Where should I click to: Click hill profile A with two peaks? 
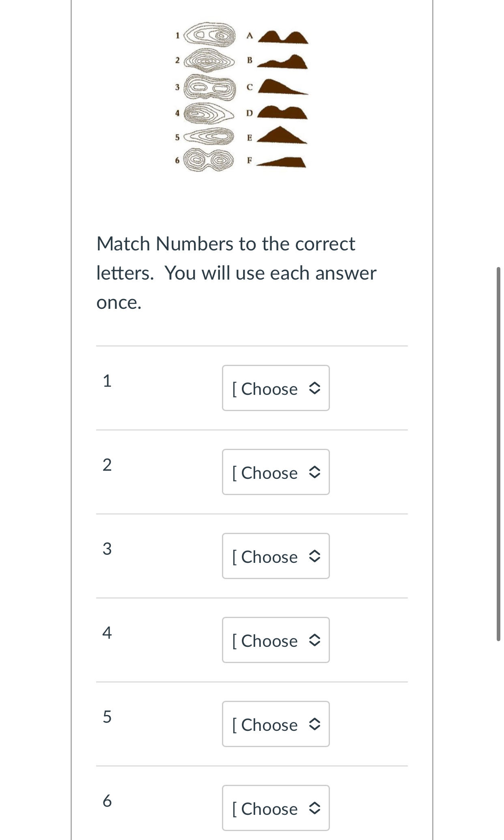pos(283,37)
